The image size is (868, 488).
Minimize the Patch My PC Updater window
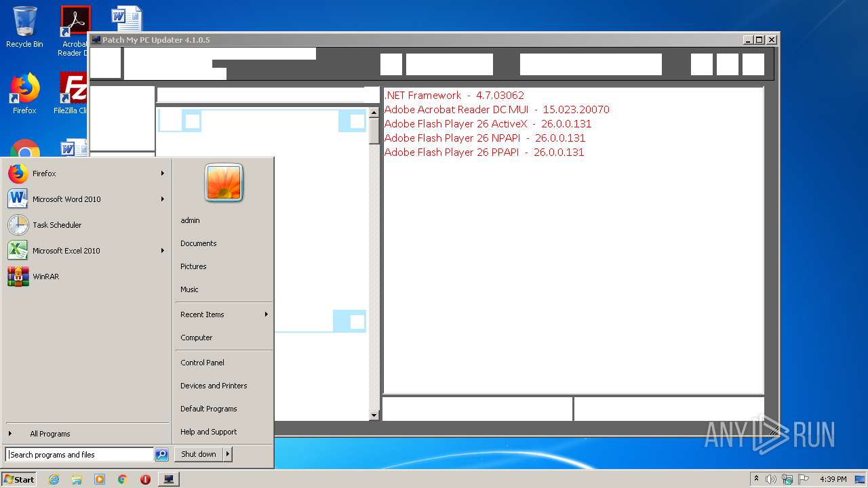748,40
